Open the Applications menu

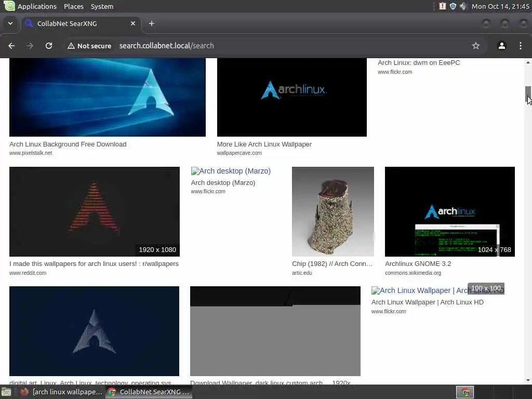(37, 6)
